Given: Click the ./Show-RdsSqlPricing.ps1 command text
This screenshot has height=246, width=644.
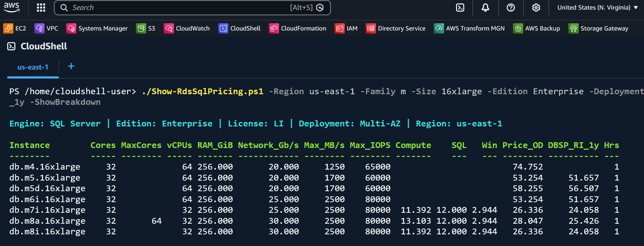Looking at the screenshot, I should pyautogui.click(x=203, y=91).
